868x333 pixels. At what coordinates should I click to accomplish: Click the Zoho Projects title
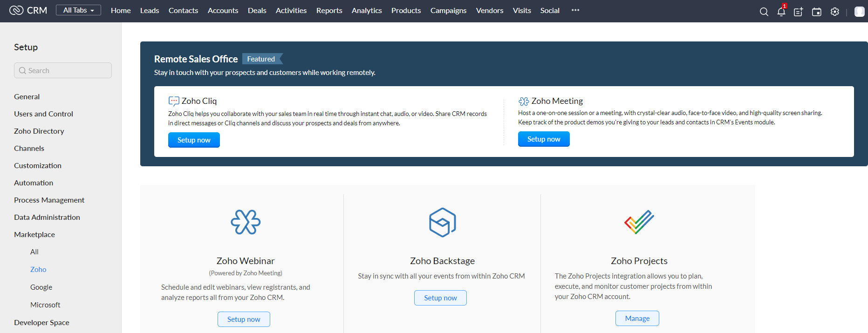[x=639, y=261]
